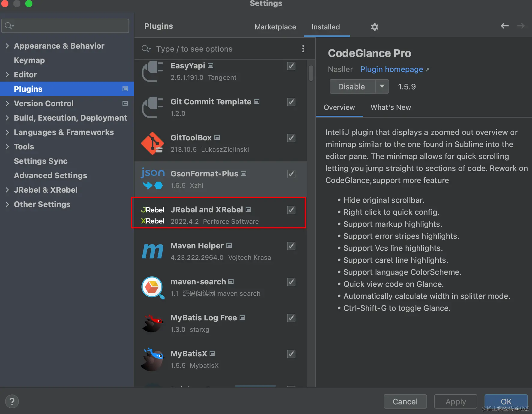
Task: Click the GsonFormat-Plus json icon
Action: pyautogui.click(x=153, y=179)
